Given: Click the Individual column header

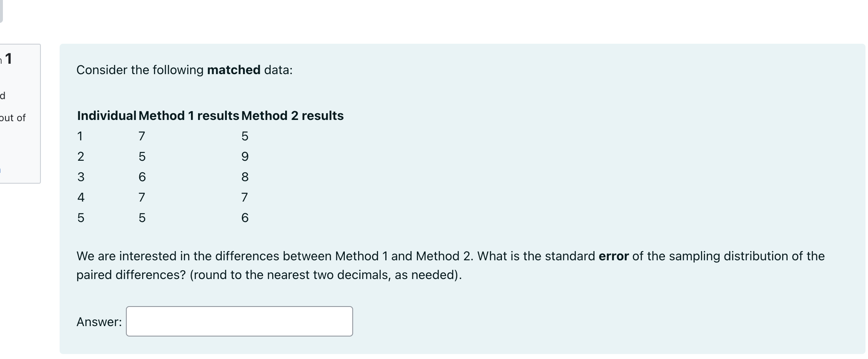Looking at the screenshot, I should pyautogui.click(x=105, y=115).
